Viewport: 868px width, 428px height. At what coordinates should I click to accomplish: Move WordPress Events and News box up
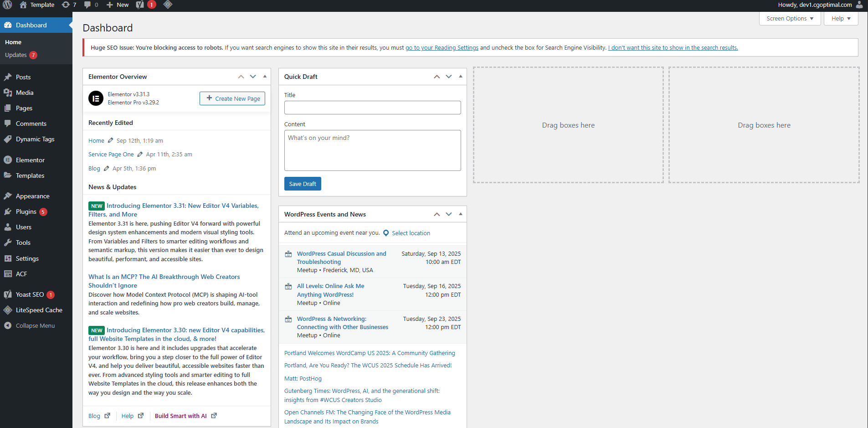[437, 214]
